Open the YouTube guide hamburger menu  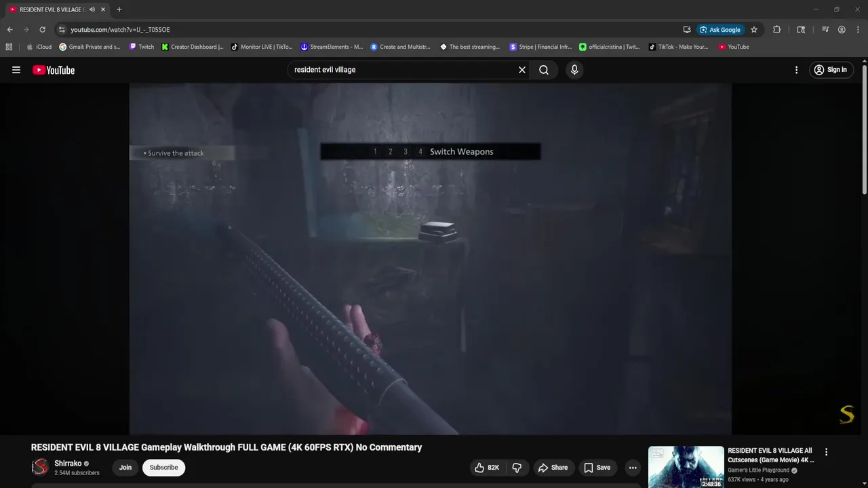(x=16, y=70)
